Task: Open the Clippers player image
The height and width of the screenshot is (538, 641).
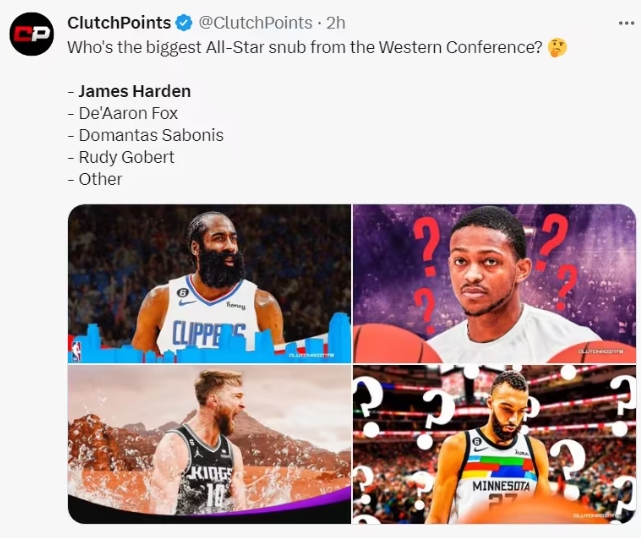Action: click(x=209, y=283)
